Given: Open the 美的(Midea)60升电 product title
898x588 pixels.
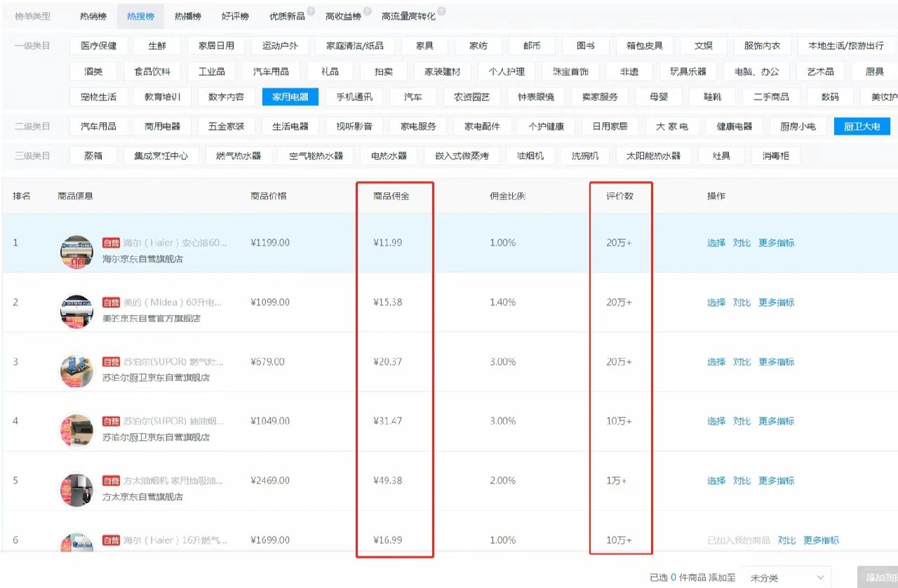Looking at the screenshot, I should pyautogui.click(x=173, y=302).
